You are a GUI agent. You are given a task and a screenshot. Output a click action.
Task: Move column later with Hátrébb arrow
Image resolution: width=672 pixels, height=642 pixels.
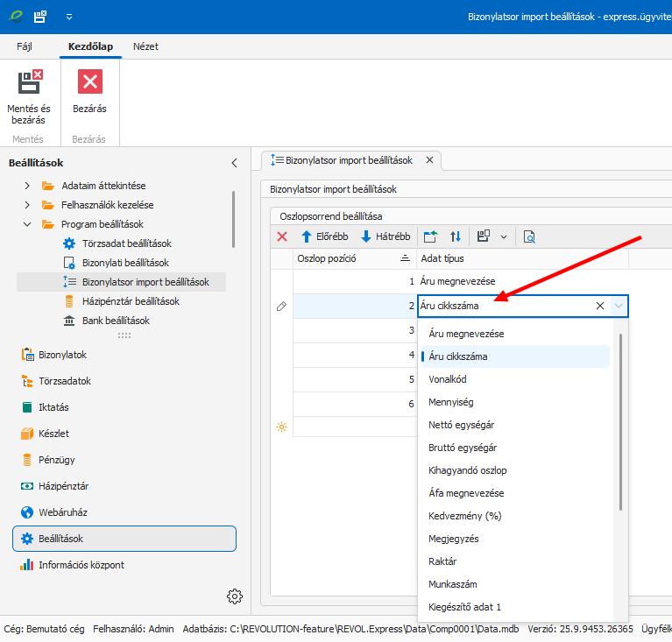[x=386, y=236]
